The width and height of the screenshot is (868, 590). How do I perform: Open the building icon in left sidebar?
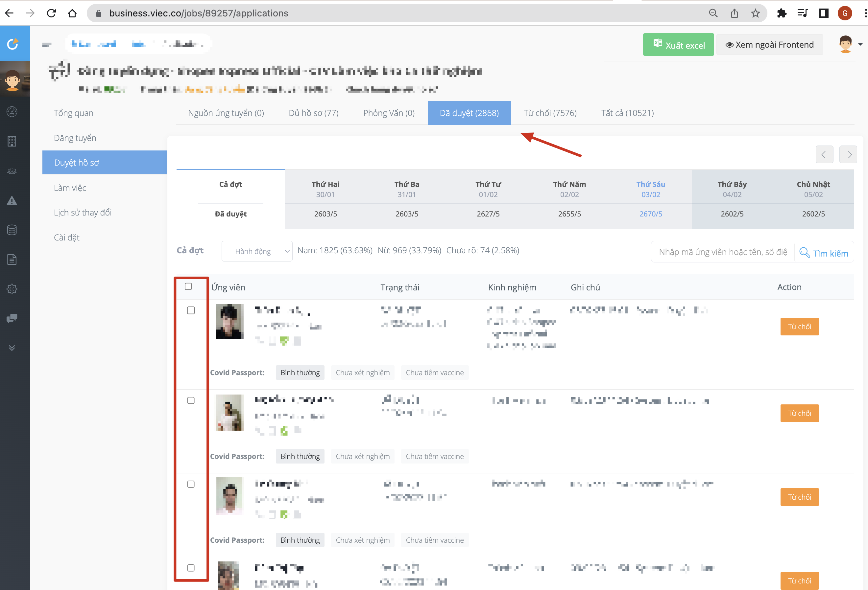coord(12,141)
